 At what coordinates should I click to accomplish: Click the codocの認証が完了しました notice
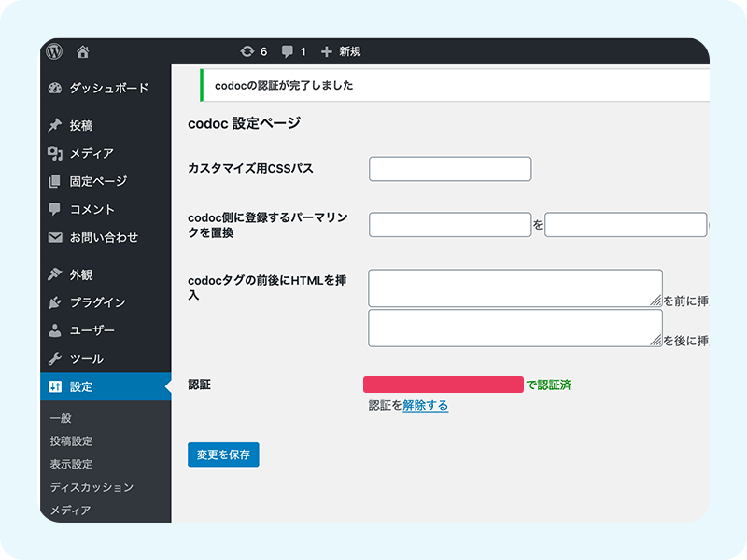coord(455,85)
